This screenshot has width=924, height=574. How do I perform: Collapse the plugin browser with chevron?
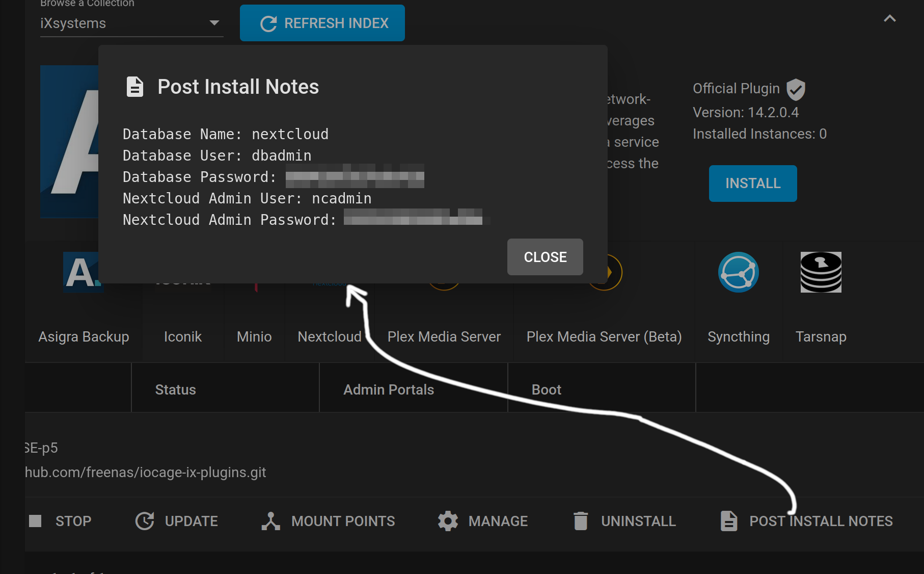890,19
